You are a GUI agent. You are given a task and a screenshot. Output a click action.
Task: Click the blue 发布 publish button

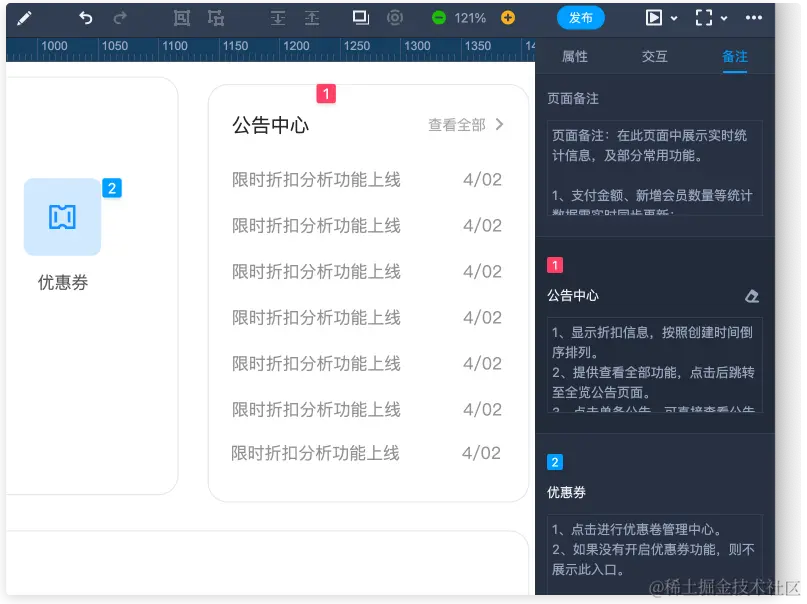tap(581, 18)
